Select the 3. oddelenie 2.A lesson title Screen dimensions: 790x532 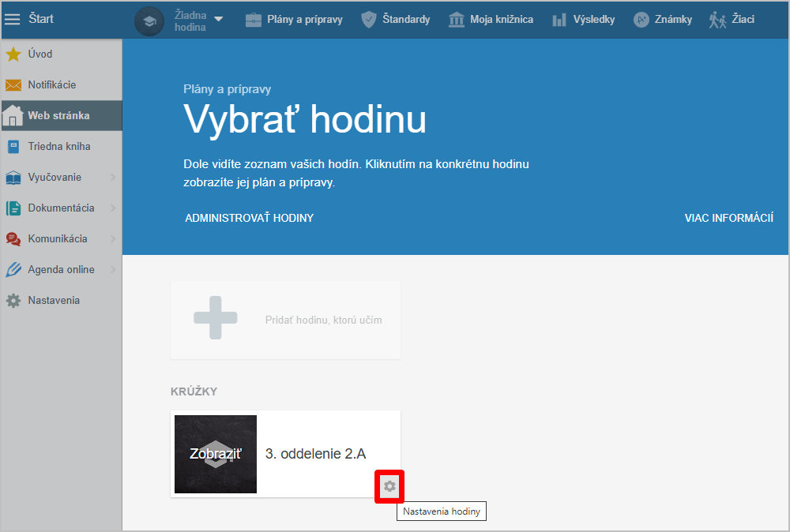coord(315,454)
